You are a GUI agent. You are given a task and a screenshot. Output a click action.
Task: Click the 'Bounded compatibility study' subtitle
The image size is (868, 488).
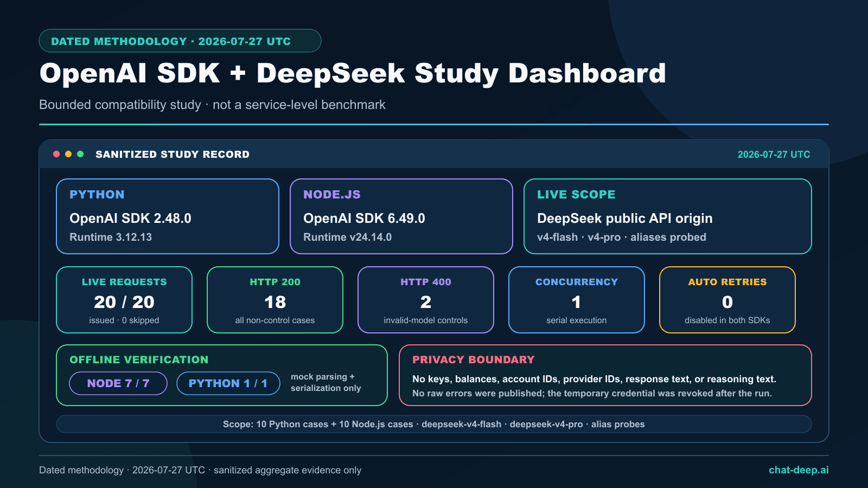click(212, 105)
